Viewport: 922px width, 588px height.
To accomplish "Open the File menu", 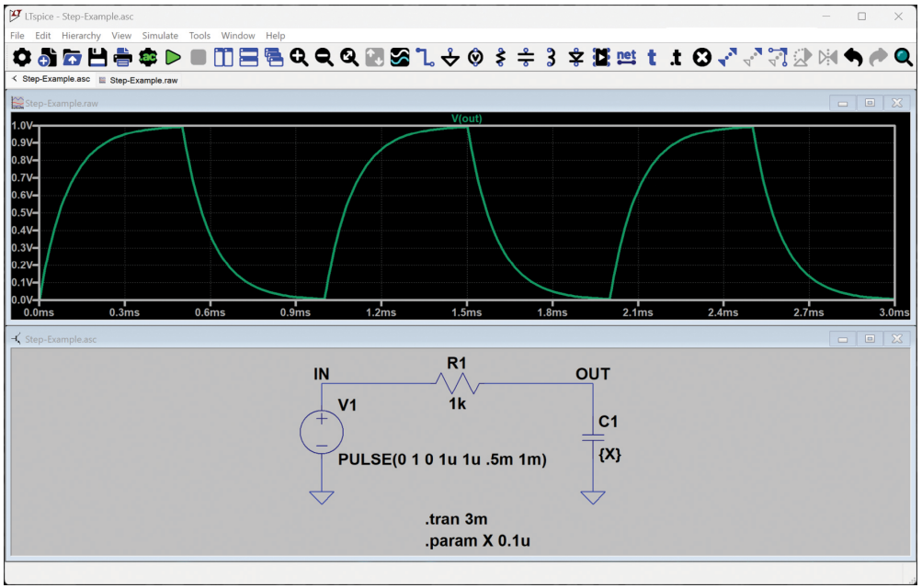I will pos(17,36).
